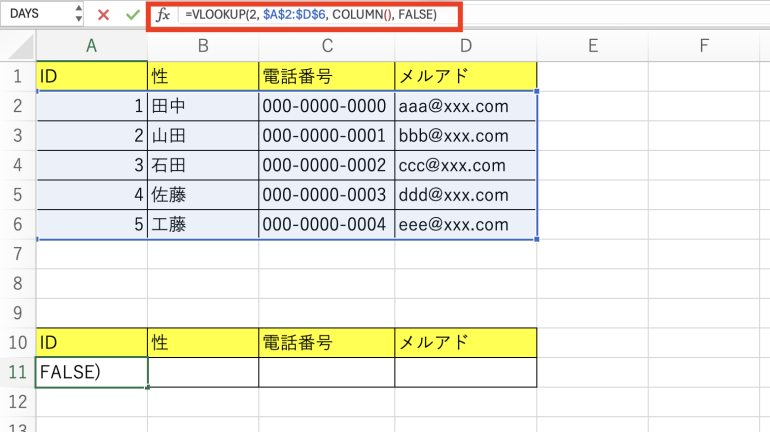Click the editing cell showing FALSE)

tap(92, 372)
